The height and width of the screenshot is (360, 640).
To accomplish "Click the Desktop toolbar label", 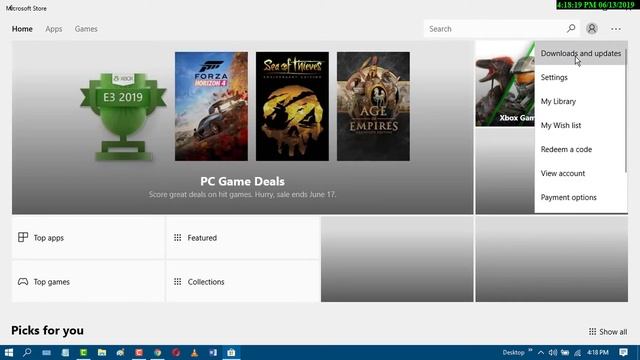I will click(513, 353).
